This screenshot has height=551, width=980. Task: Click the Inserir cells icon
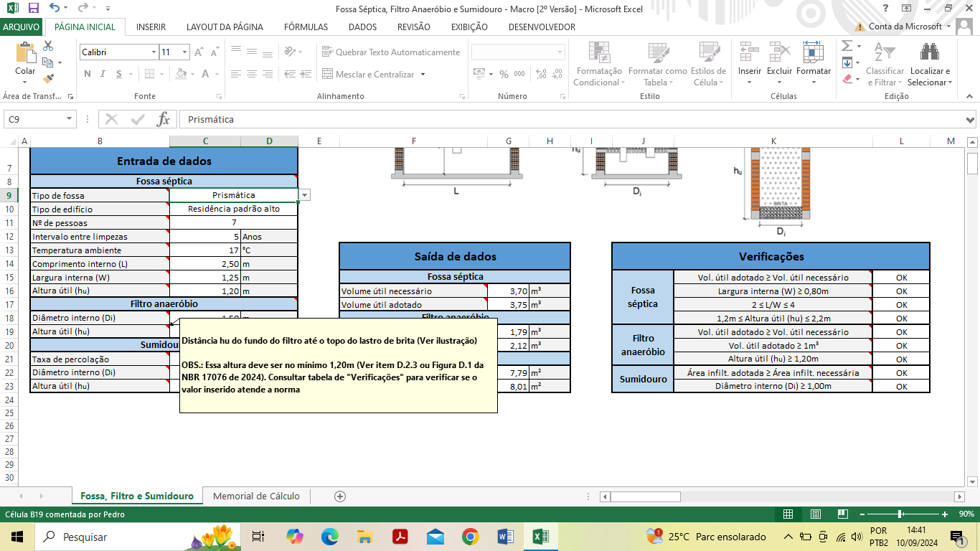[750, 53]
